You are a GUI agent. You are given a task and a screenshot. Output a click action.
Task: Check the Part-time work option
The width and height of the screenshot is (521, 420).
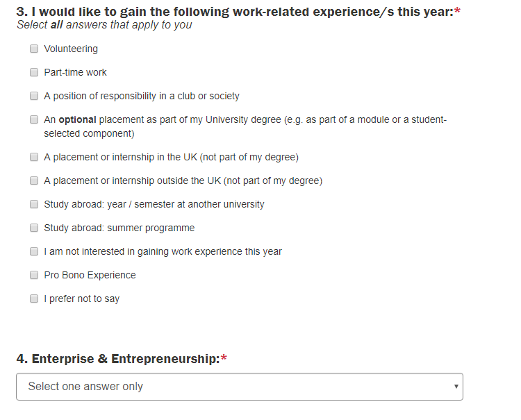34,72
